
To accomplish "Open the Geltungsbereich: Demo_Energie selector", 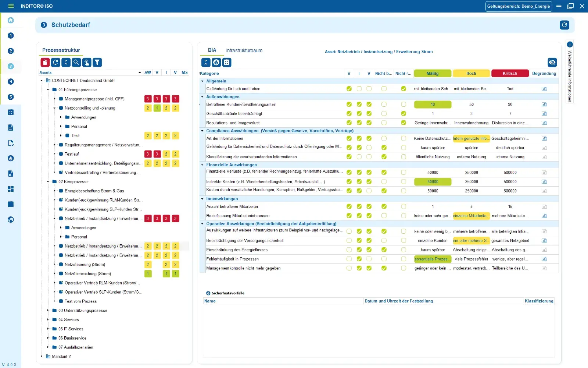I will [x=519, y=6].
